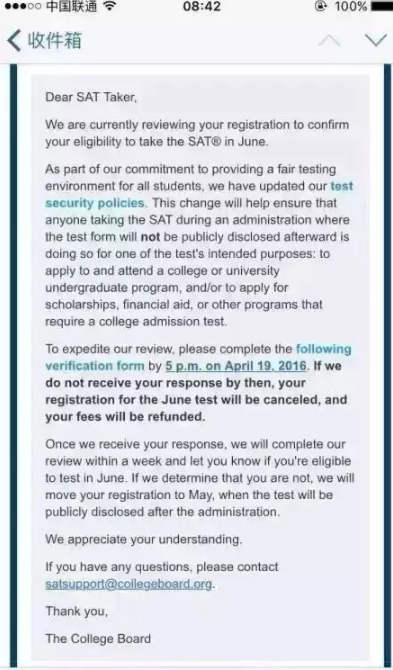393x670 pixels.
Task: Tap the battery icon in status bar
Action: (x=381, y=6)
